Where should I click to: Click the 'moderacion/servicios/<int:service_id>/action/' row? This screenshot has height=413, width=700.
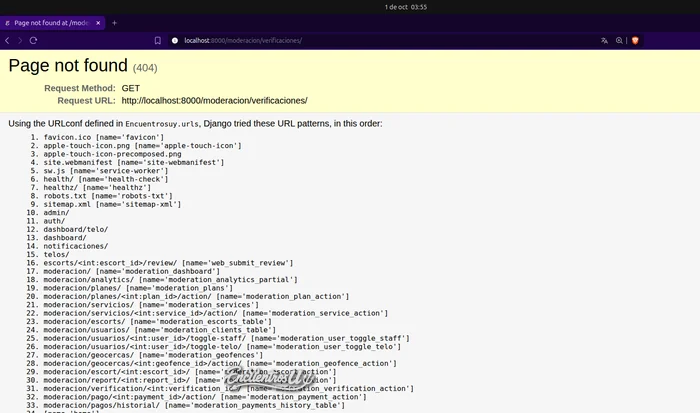pyautogui.click(x=216, y=313)
